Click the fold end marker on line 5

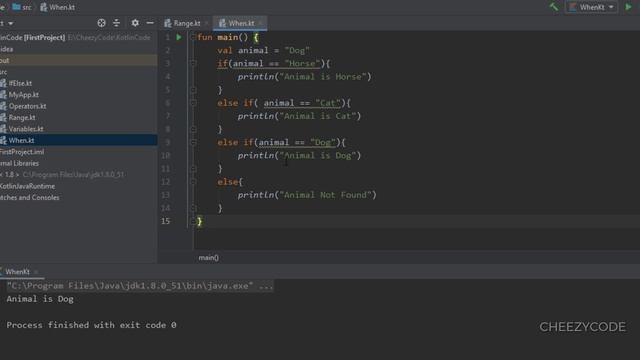(193, 89)
